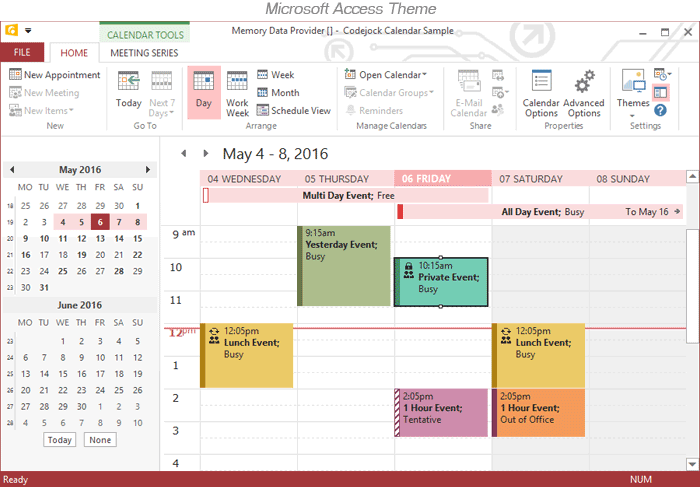The image size is (700, 487).
Task: Open Calendar Options
Action: tap(541, 94)
